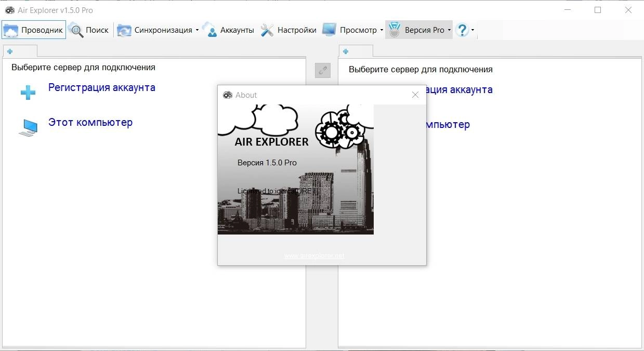
Task: Click the pane link chain icon
Action: [323, 70]
